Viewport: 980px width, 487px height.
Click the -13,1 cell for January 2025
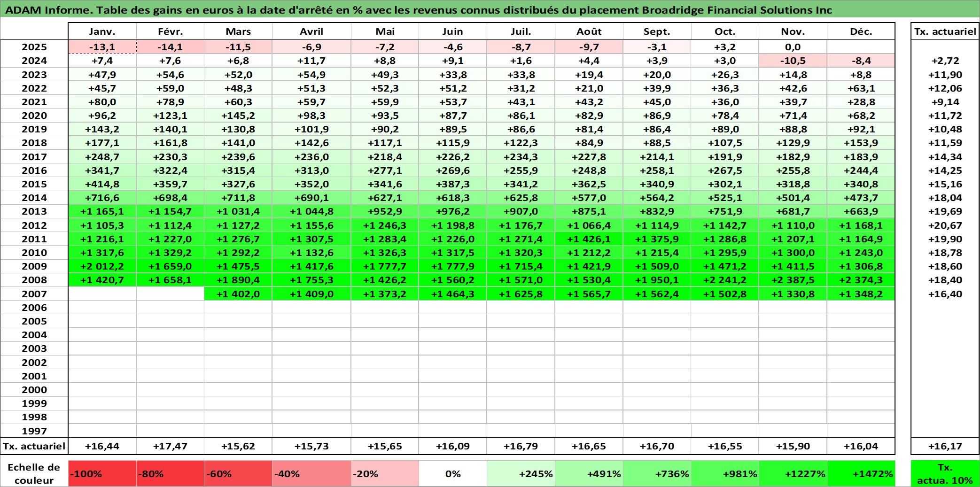tap(102, 47)
